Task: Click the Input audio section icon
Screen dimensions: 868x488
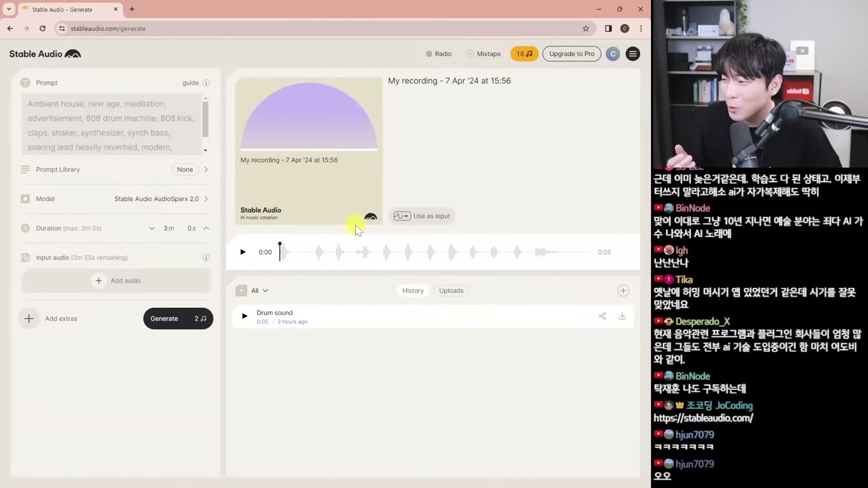Action: (25, 258)
